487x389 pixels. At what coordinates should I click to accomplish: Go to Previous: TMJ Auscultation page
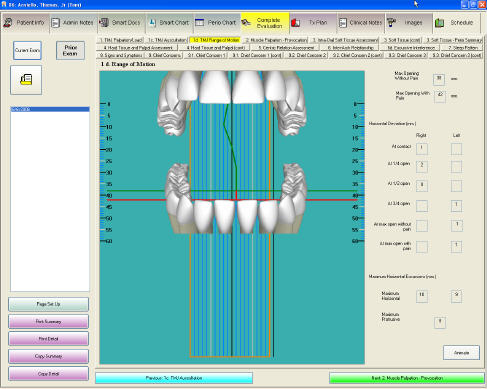[174, 378]
